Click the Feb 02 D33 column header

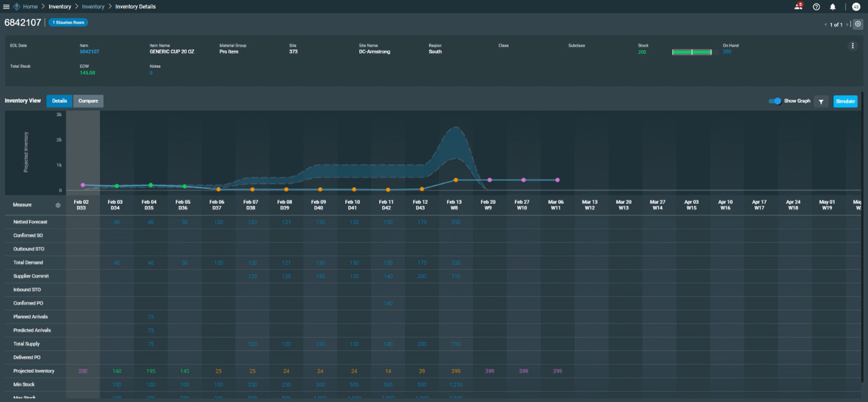click(81, 205)
